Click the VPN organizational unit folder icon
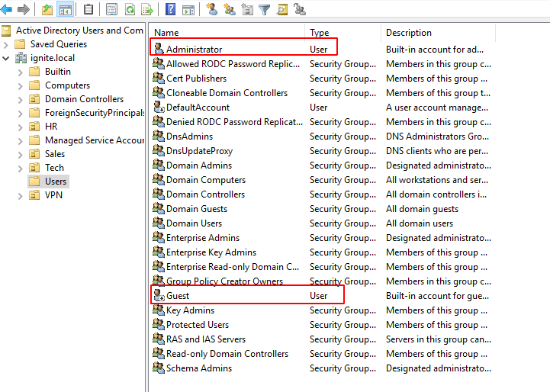Image resolution: width=550 pixels, height=392 pixels. click(x=34, y=195)
